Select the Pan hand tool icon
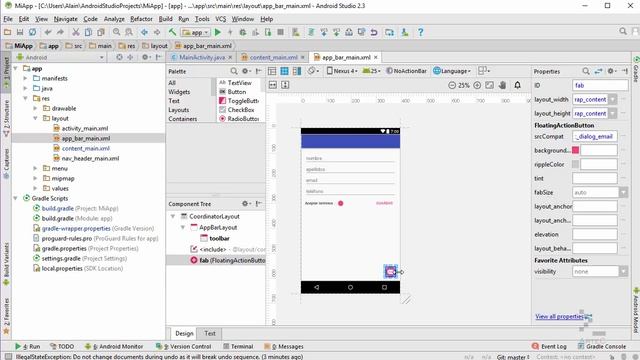This screenshot has height=360, width=640. click(502, 85)
